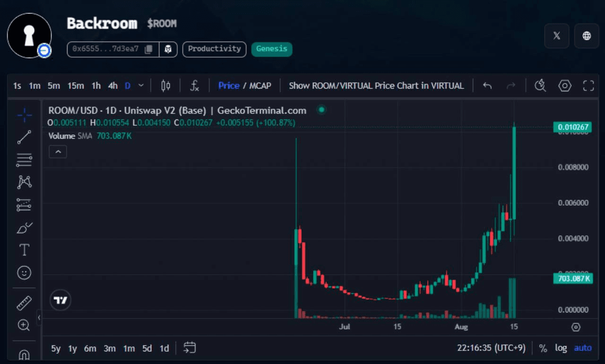The height and width of the screenshot is (364, 605).
Task: Open chart settings hexagon icon
Action: tap(565, 86)
